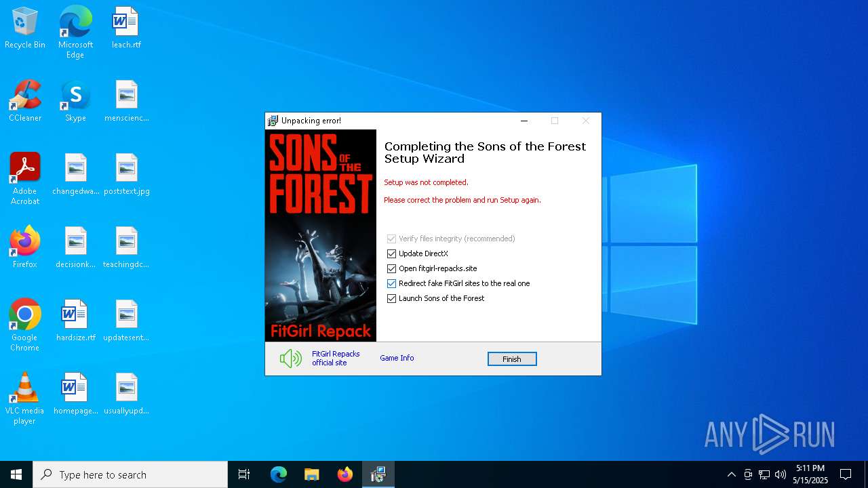The image size is (868, 488).
Task: Activate the setup installer taskbar icon
Action: tap(378, 474)
